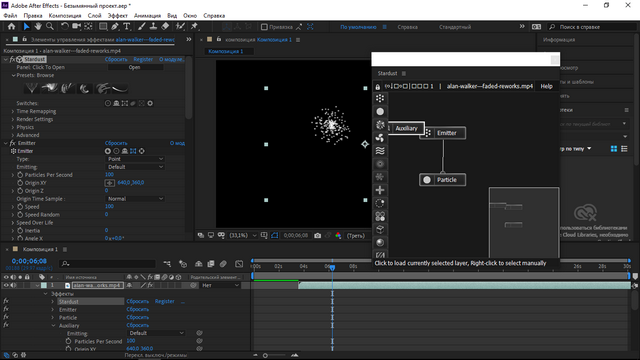640x360 pixels.
Task: Expand the Render Settings group
Action: click(x=13, y=119)
